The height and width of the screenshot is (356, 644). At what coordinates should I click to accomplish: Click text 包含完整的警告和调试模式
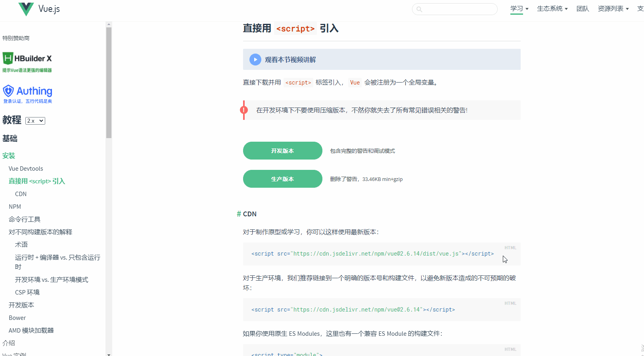[362, 151]
